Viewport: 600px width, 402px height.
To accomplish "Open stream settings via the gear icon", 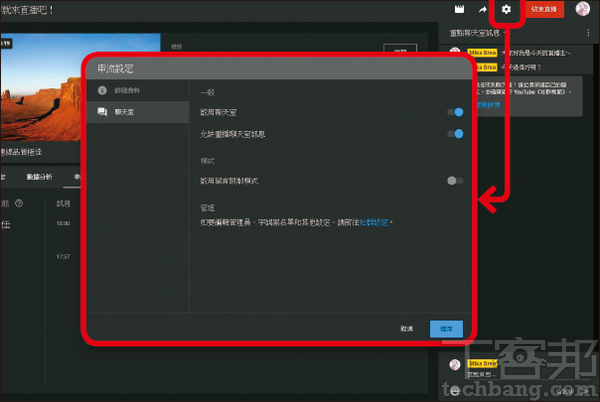I will click(506, 9).
